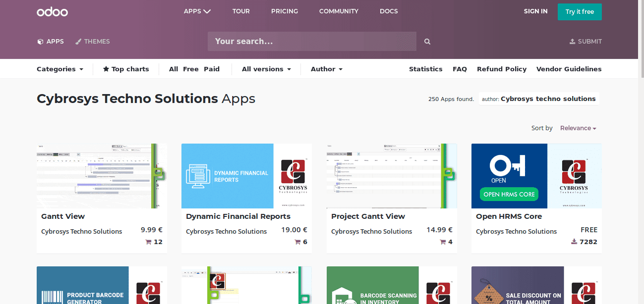This screenshot has height=304, width=644.
Task: Open the Barcode Scanning in Inventory thumbnail
Action: pyautogui.click(x=392, y=285)
